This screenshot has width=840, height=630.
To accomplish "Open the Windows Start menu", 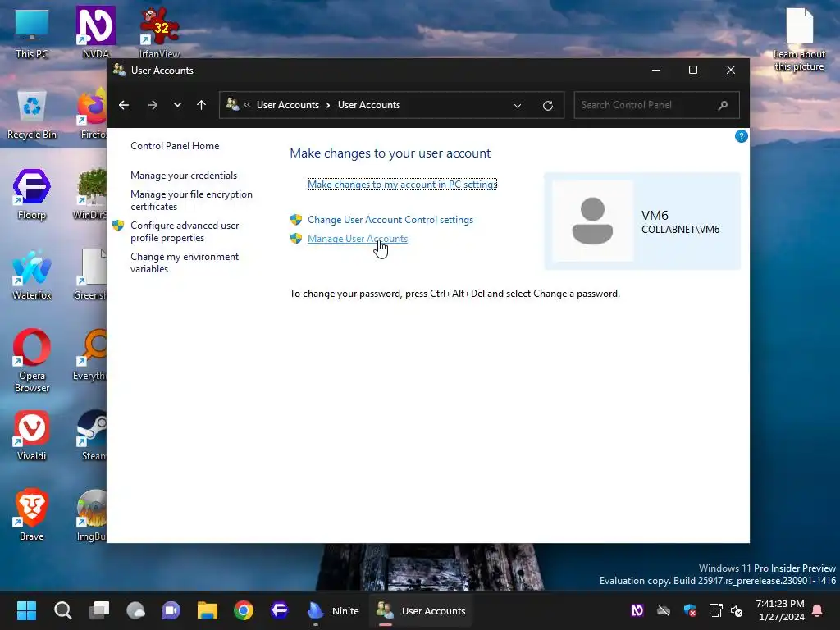I will coord(26,610).
